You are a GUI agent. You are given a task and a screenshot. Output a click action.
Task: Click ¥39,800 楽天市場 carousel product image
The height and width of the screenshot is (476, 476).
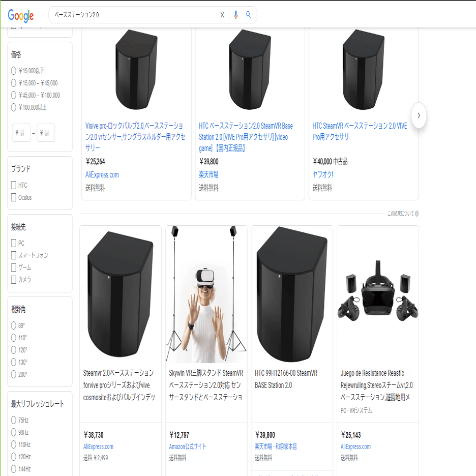pos(250,70)
